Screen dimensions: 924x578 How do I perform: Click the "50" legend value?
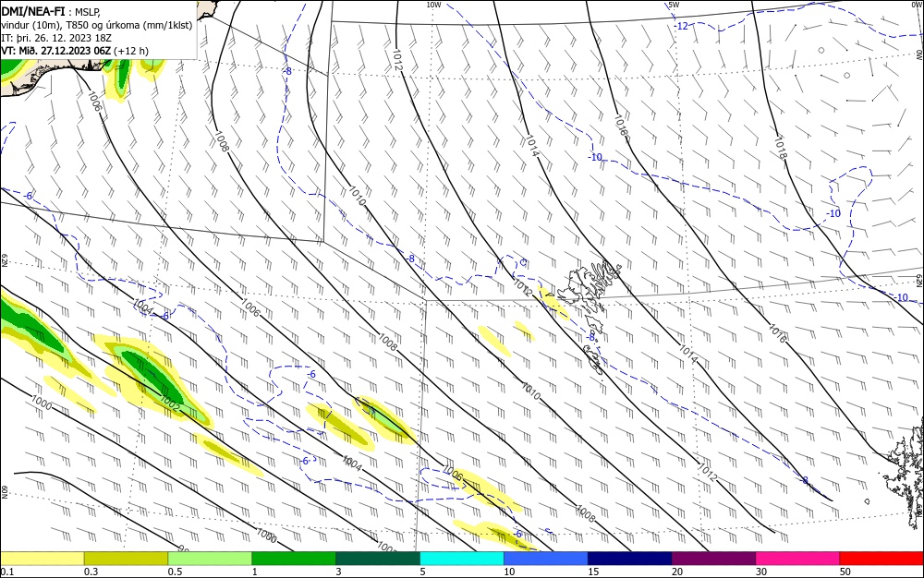coord(845,572)
